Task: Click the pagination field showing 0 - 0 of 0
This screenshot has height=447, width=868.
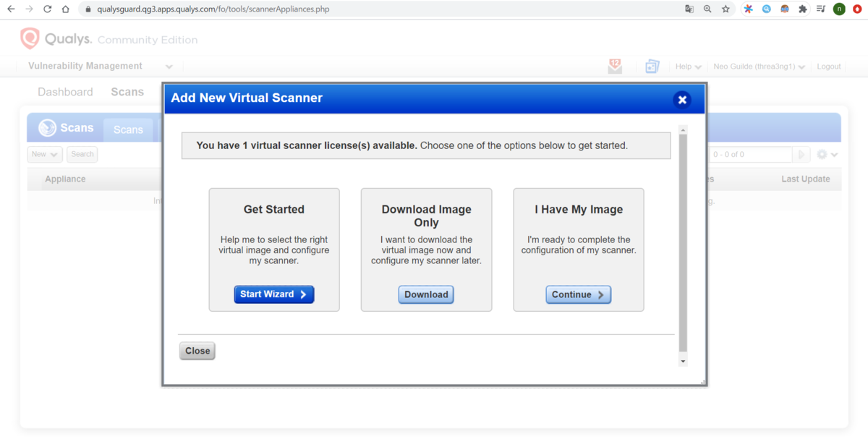Action: click(750, 155)
